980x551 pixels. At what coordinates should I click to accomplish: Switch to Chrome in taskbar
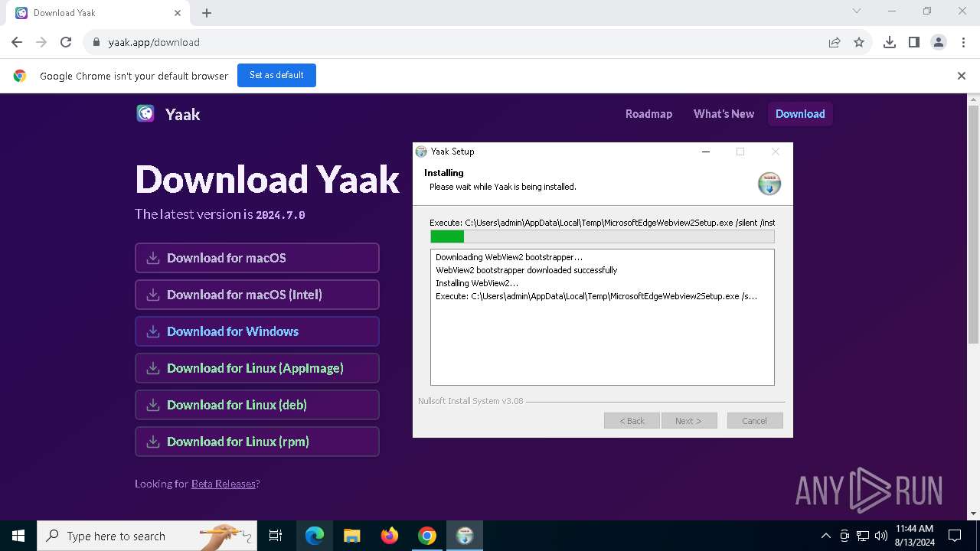pyautogui.click(x=427, y=536)
